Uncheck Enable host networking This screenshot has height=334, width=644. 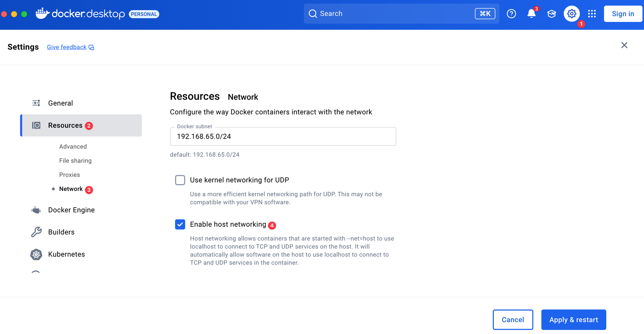(x=180, y=224)
